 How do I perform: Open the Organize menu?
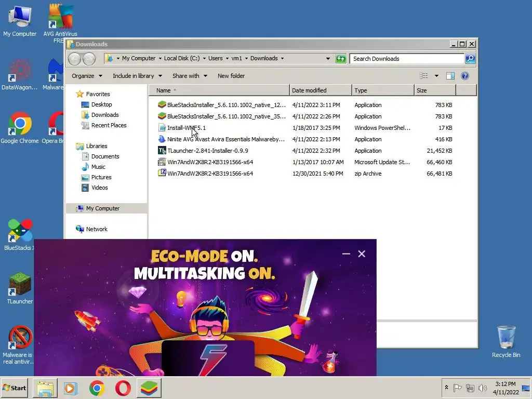87,76
